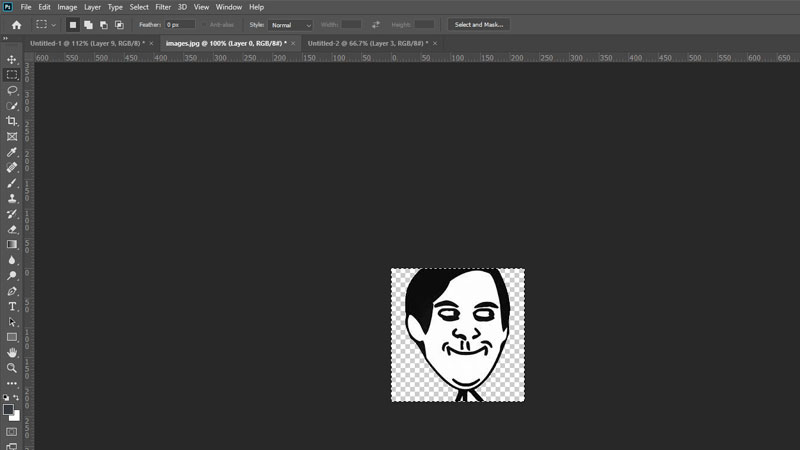Open the Edit menu
Image resolution: width=800 pixels, height=450 pixels.
coord(44,7)
